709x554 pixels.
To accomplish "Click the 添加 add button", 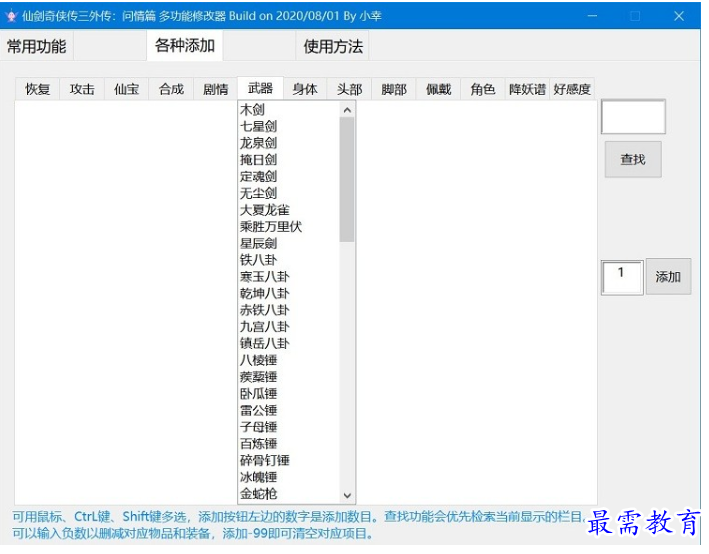I will pos(668,276).
